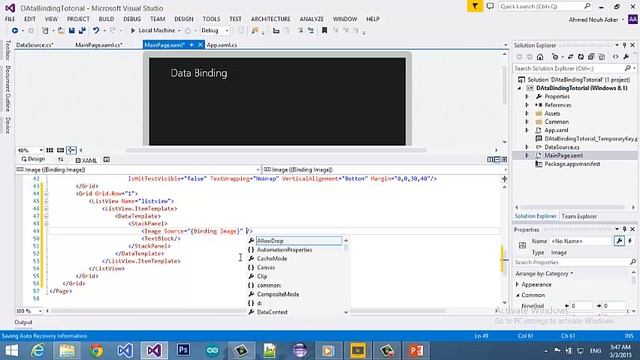Click the Save file icon
This screenshot has width=640, height=360.
72,31
